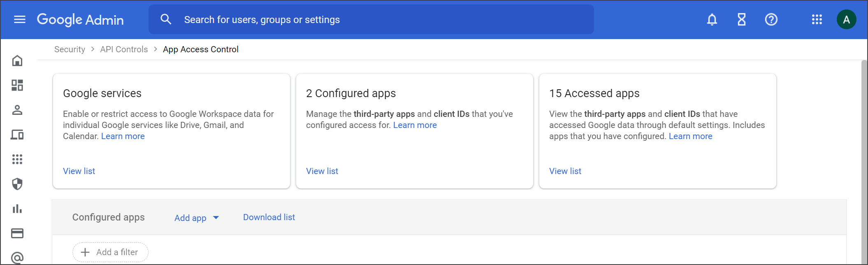Open Billing card icon in sidebar
This screenshot has height=265, width=868.
[x=17, y=233]
